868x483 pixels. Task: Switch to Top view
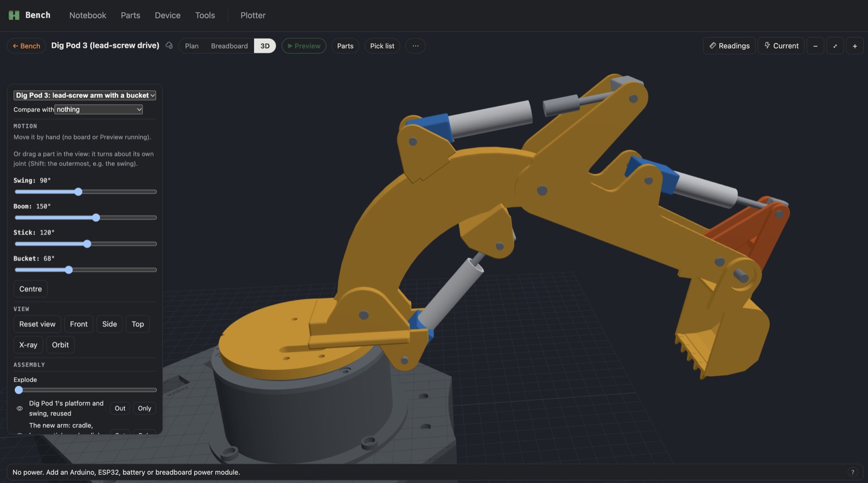point(138,324)
